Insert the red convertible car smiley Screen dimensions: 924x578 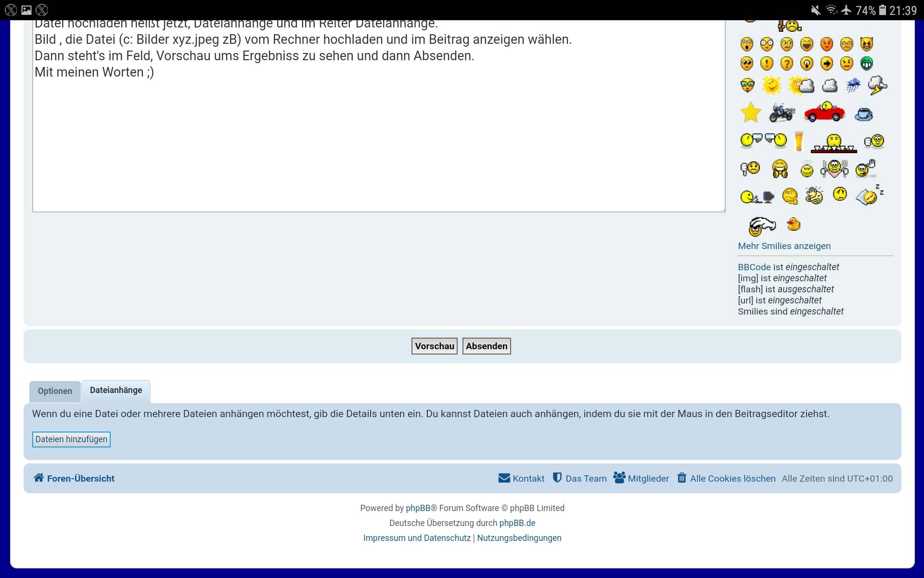click(x=824, y=112)
